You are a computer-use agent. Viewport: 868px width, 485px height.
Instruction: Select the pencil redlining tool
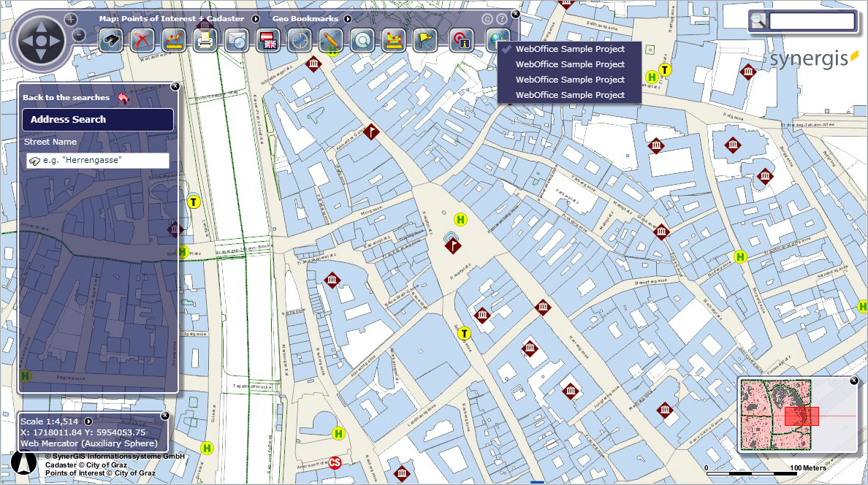pos(330,40)
